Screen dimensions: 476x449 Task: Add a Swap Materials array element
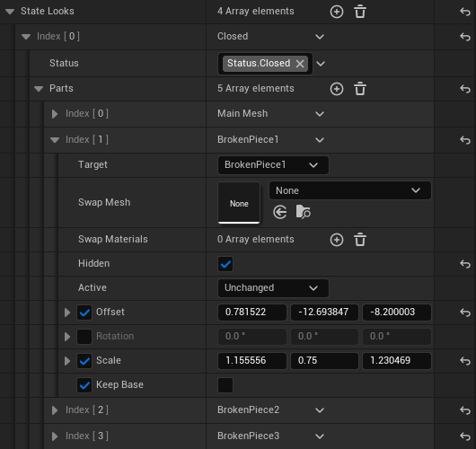pos(337,240)
